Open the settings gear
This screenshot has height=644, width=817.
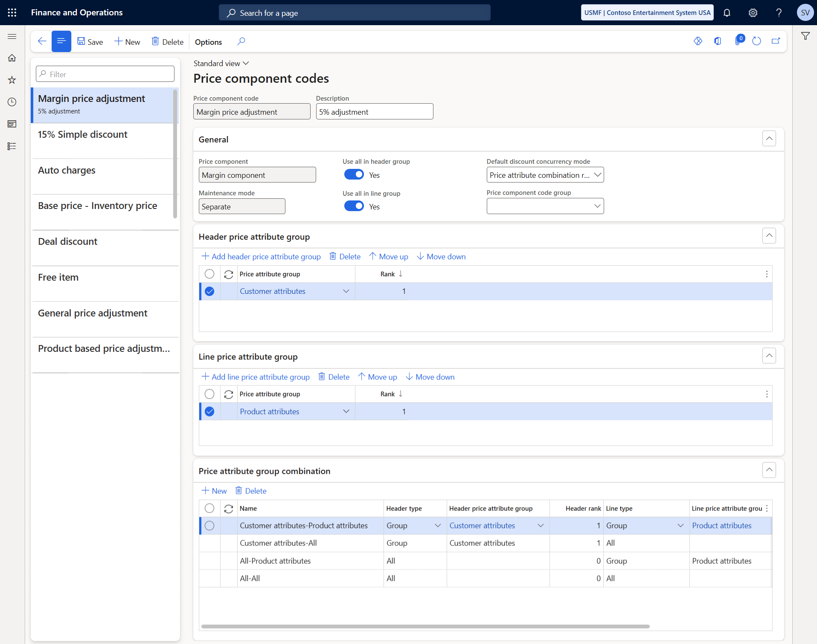753,12
